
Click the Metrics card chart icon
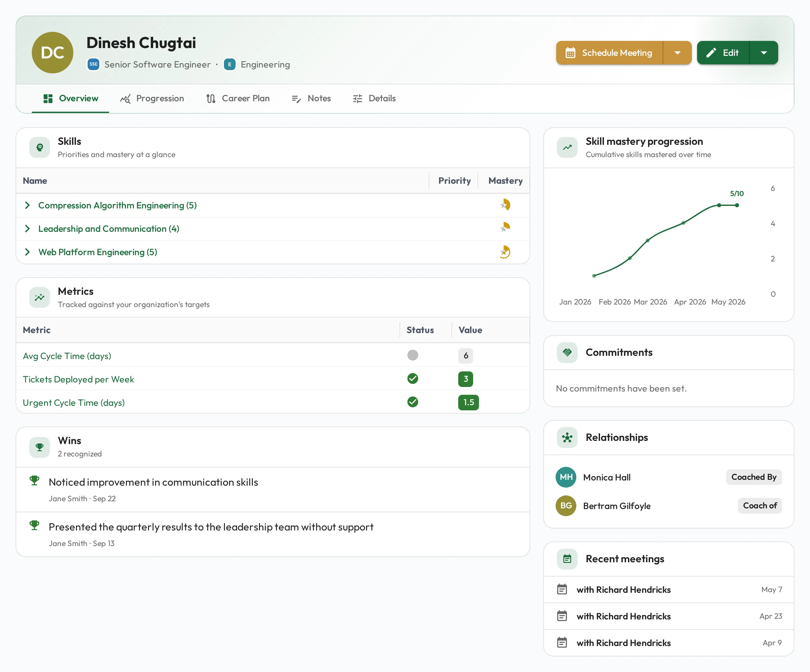pyautogui.click(x=40, y=297)
